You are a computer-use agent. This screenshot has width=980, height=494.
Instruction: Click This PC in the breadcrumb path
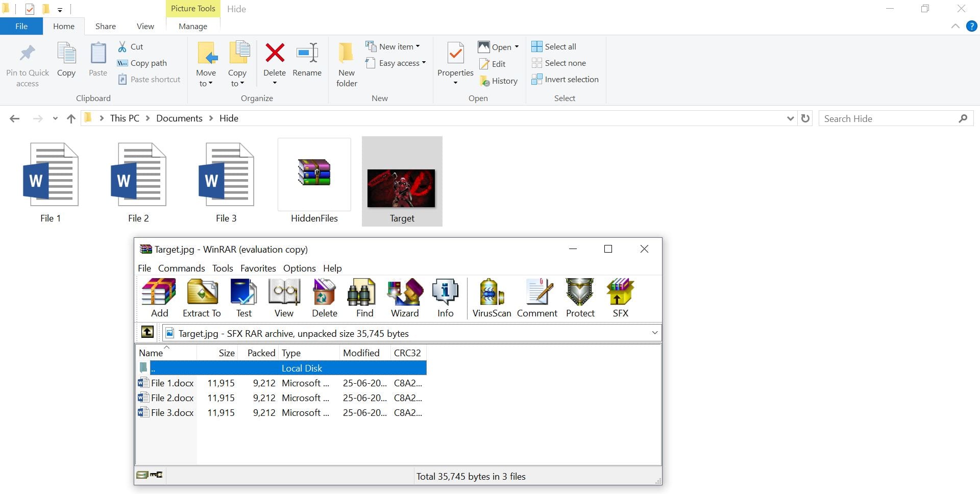click(x=125, y=118)
